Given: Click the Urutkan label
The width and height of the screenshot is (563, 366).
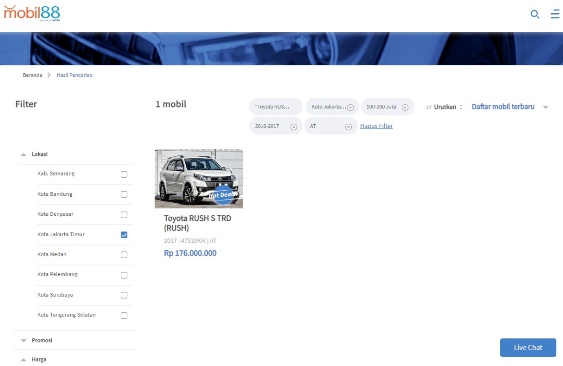Looking at the screenshot, I should (x=445, y=107).
